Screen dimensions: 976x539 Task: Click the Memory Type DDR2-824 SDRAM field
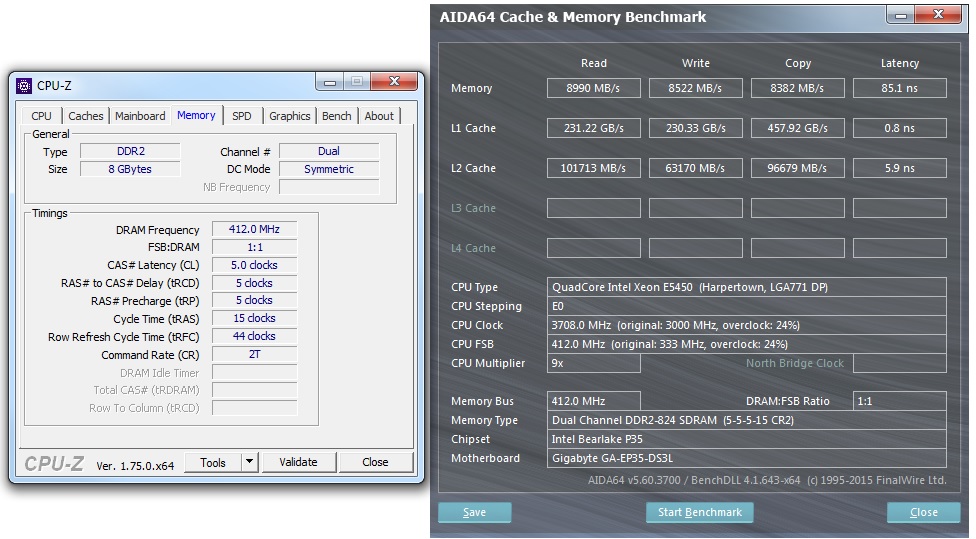747,420
